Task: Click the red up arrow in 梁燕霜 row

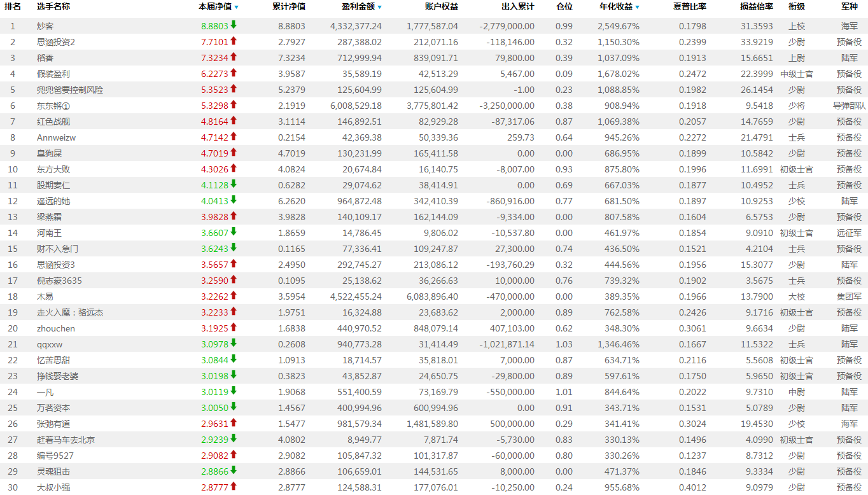Action: tap(234, 216)
